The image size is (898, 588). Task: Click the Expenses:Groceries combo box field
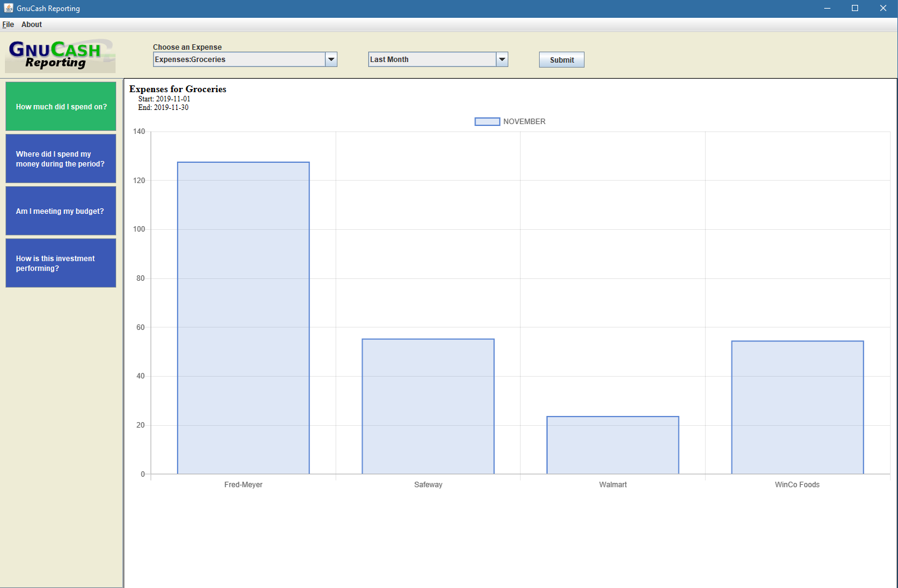pos(239,60)
